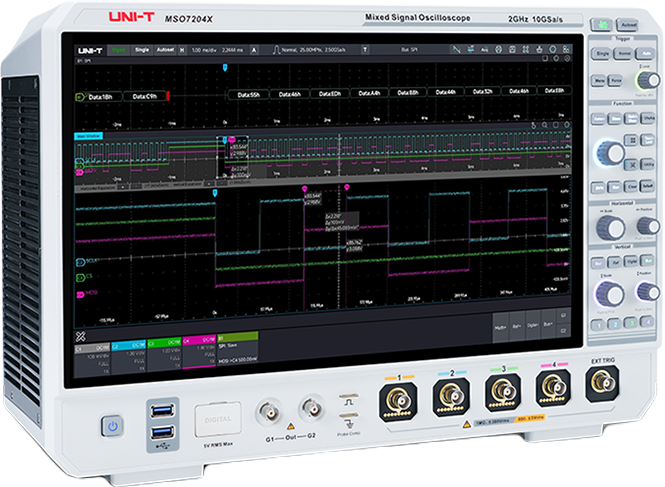Viewport: 665px width, 487px height.
Task: Expand the Bus menu in the bottom bar
Action: [x=548, y=325]
